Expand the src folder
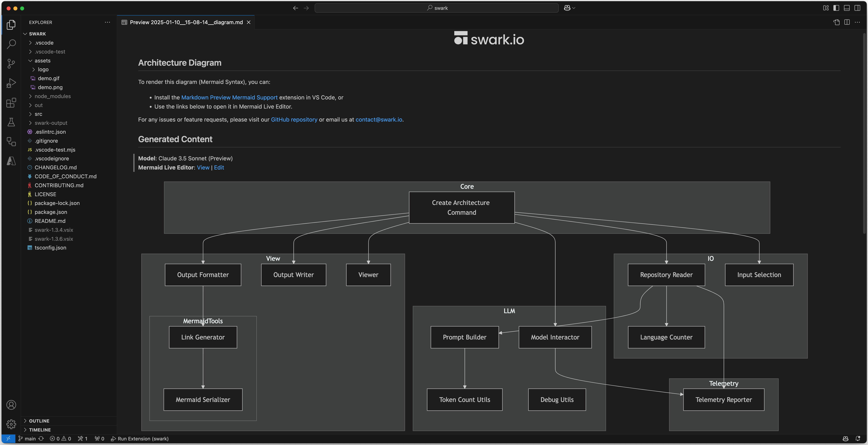The image size is (868, 445). point(69,114)
